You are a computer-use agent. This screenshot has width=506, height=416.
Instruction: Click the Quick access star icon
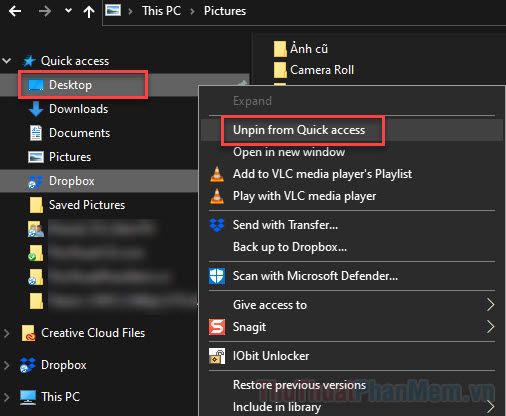point(29,61)
